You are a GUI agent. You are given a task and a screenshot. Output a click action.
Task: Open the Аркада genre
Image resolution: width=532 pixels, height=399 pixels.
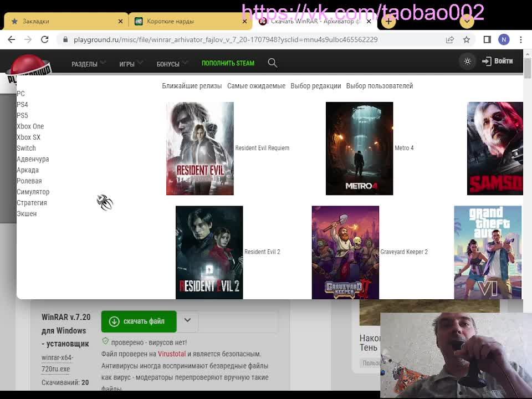point(28,170)
